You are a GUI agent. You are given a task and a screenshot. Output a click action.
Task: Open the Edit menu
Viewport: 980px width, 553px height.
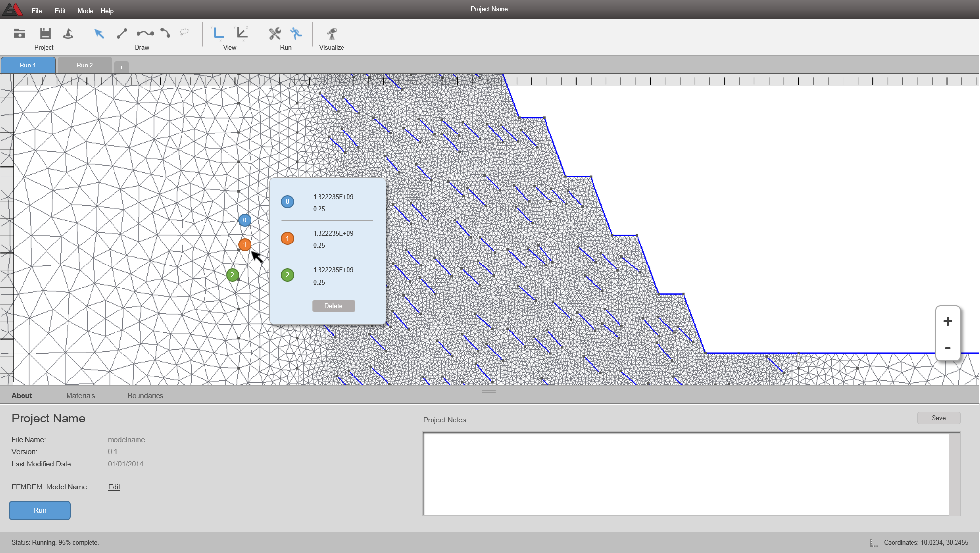coord(60,11)
